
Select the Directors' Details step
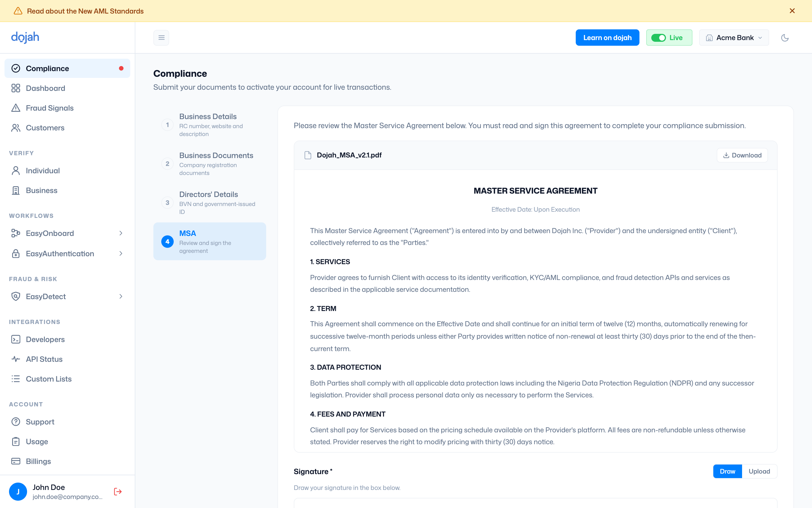(x=210, y=203)
